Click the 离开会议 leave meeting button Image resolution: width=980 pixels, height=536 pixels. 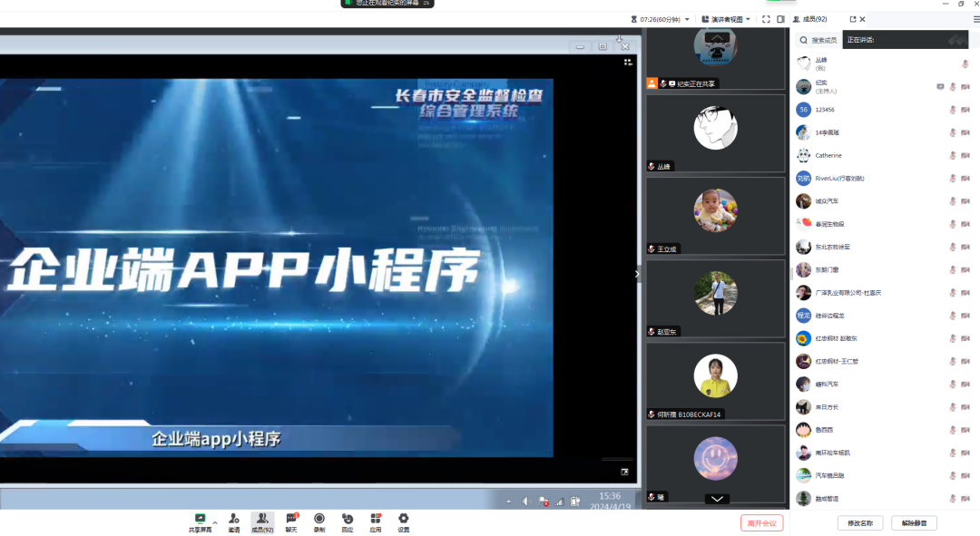pyautogui.click(x=762, y=523)
